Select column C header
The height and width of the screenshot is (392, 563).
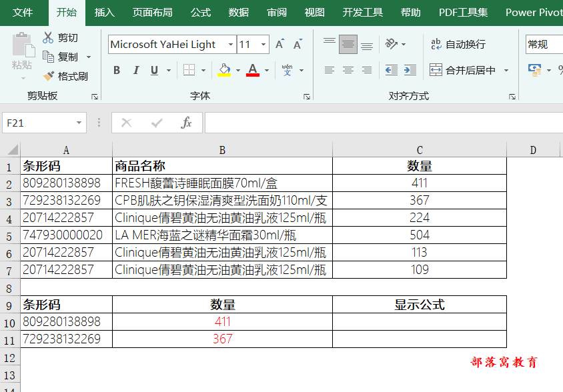tap(420, 150)
